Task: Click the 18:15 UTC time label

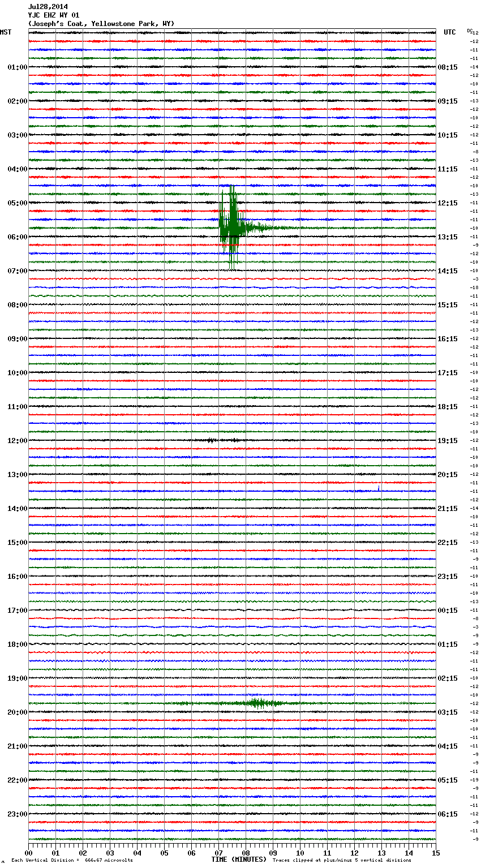Action: (448, 407)
